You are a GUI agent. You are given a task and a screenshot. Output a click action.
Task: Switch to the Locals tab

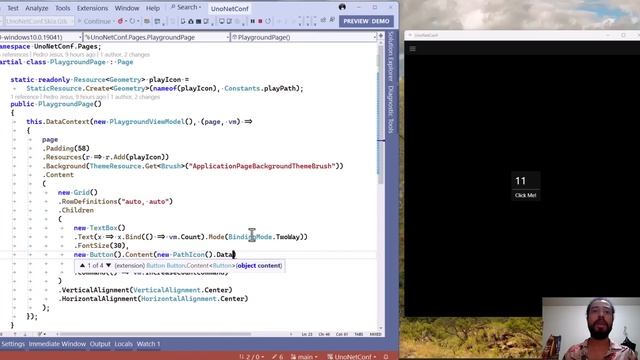tap(123, 344)
